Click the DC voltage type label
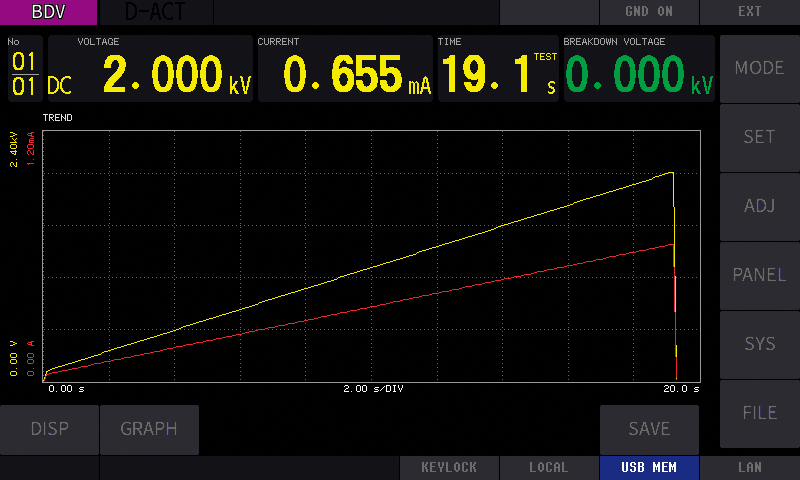This screenshot has height=480, width=800. tap(60, 86)
